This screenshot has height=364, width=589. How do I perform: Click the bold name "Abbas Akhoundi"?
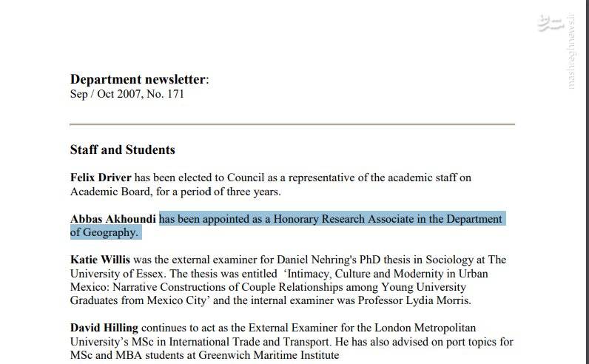pyautogui.click(x=113, y=219)
